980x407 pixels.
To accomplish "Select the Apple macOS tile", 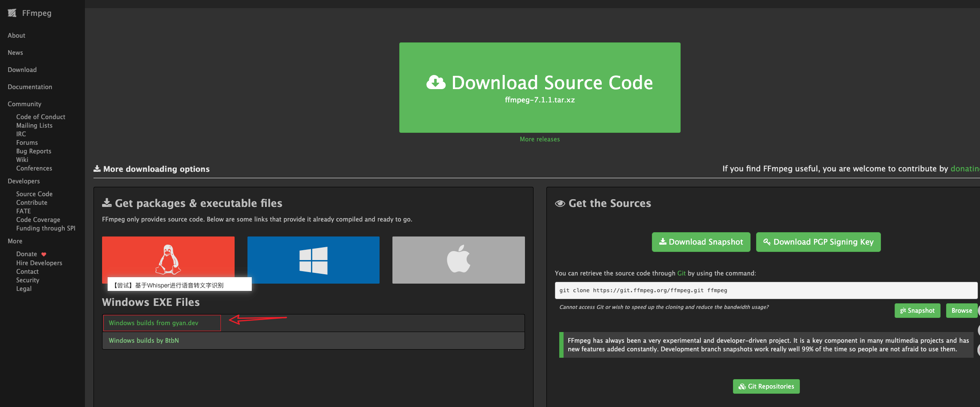I will 458,260.
